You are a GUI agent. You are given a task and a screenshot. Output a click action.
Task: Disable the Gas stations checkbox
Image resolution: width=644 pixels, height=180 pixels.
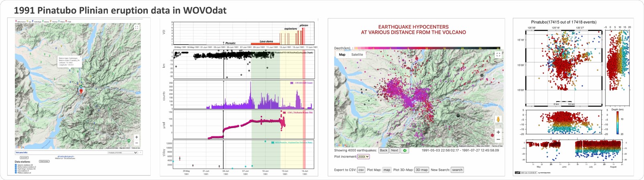pos(16,171)
